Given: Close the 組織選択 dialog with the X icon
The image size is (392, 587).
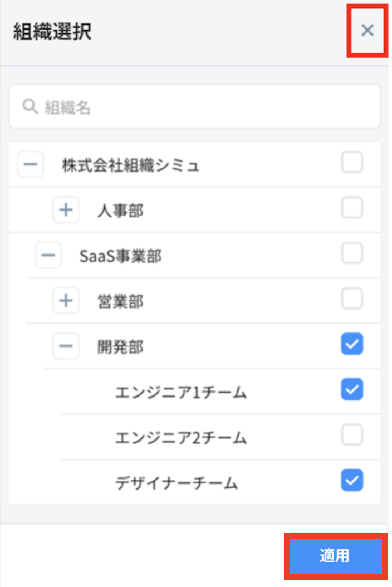Looking at the screenshot, I should [x=367, y=31].
